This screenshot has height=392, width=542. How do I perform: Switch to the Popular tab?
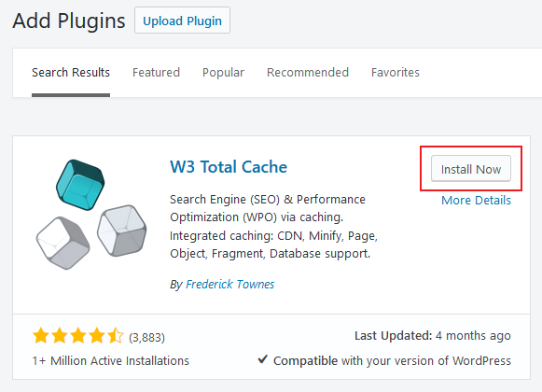tap(223, 73)
